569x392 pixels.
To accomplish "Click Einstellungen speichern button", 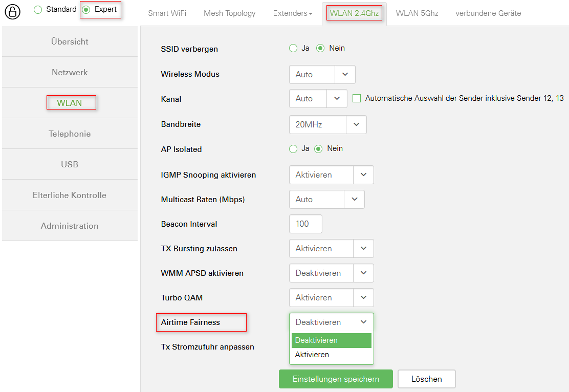I will click(x=336, y=379).
